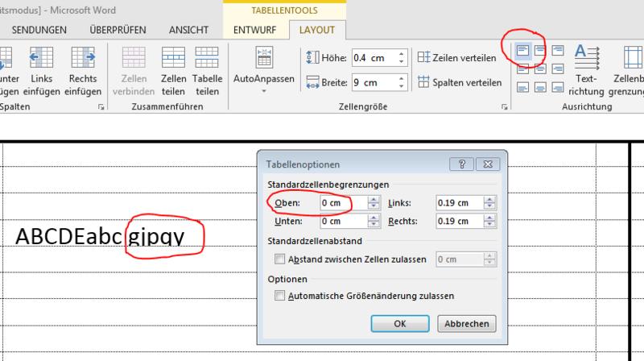Select the align top left icon
Viewport: 644px width, 361px height.
(522, 51)
